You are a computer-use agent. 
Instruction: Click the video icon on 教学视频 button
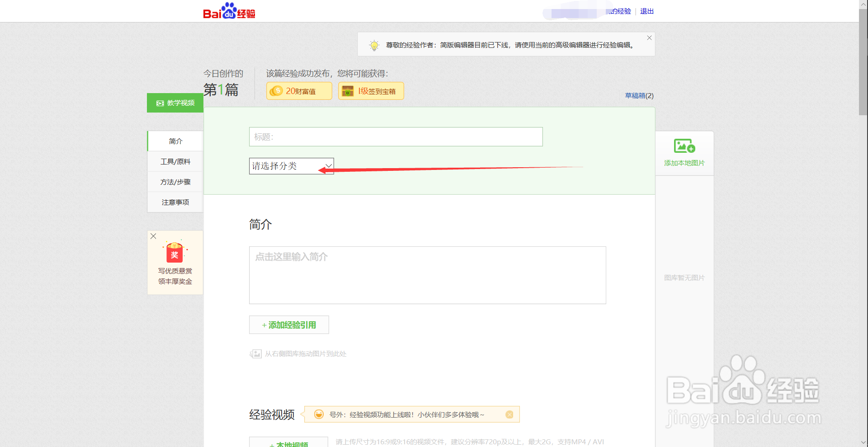(x=160, y=103)
